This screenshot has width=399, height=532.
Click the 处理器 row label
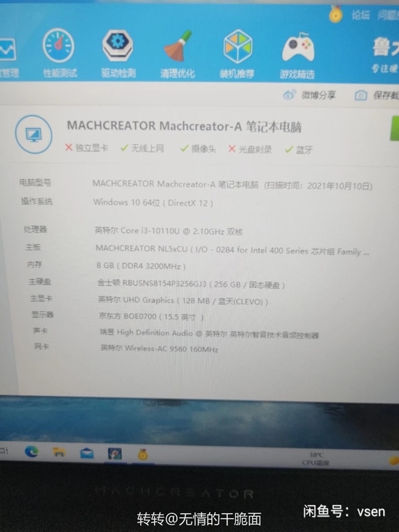point(35,229)
